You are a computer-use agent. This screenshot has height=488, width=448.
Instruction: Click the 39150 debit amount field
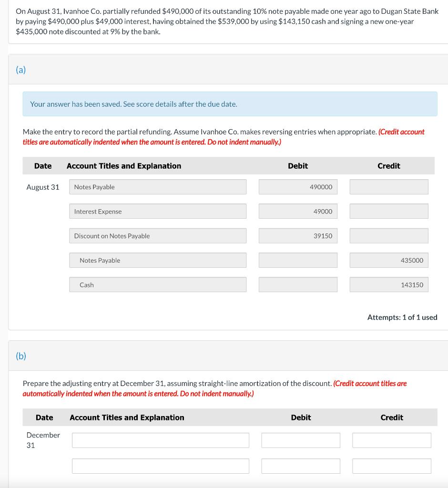point(297,235)
